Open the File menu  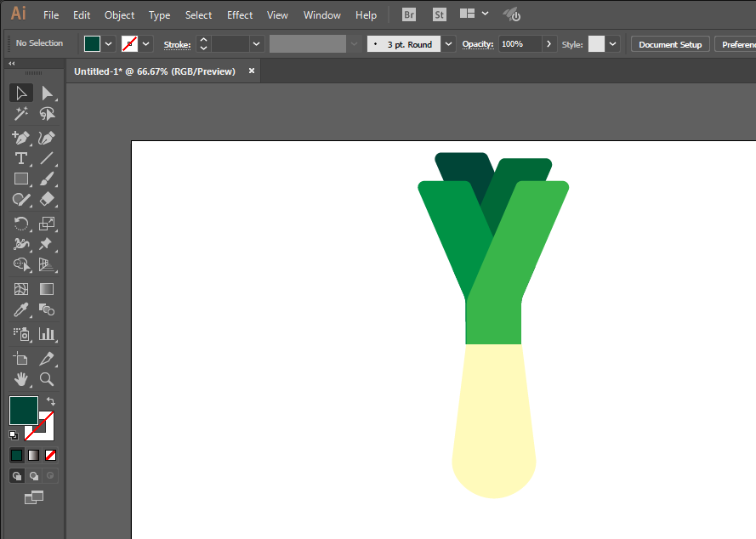[x=51, y=15]
